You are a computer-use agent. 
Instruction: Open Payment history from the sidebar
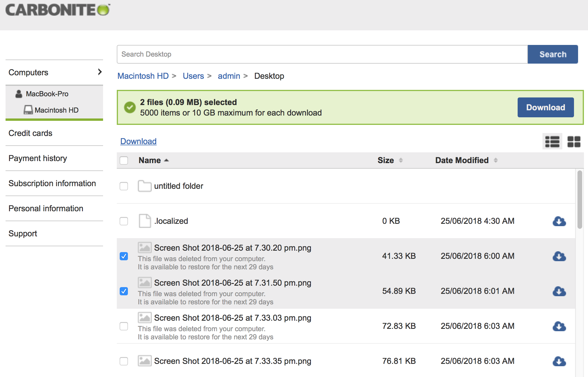(x=38, y=158)
